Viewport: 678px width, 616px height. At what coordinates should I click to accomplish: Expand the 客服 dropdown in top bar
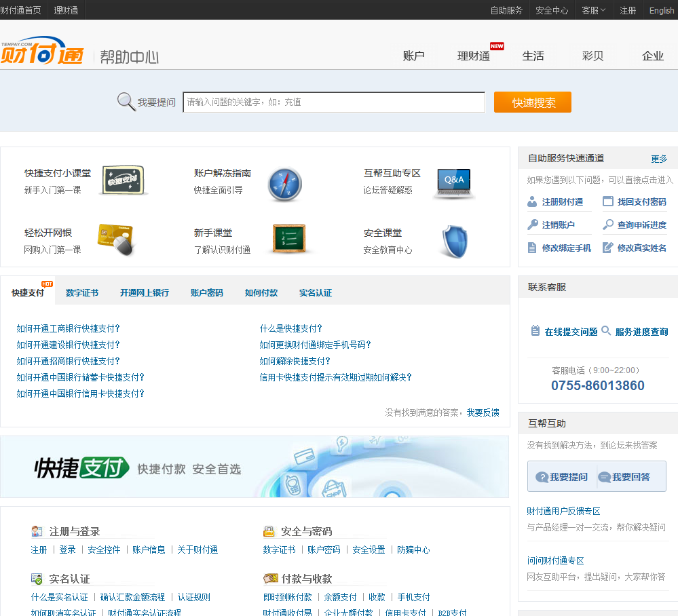(x=594, y=10)
